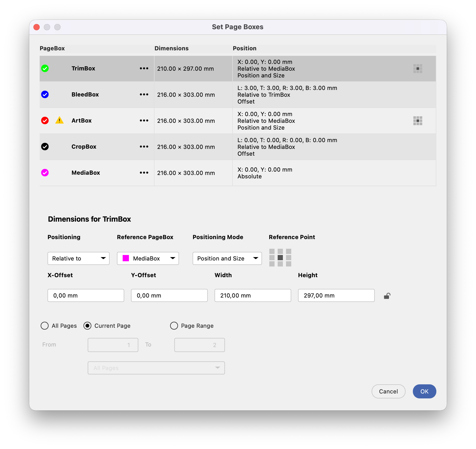Toggle the green TrimBox checkmark
Viewport: 476px width, 449px height.
point(45,68)
